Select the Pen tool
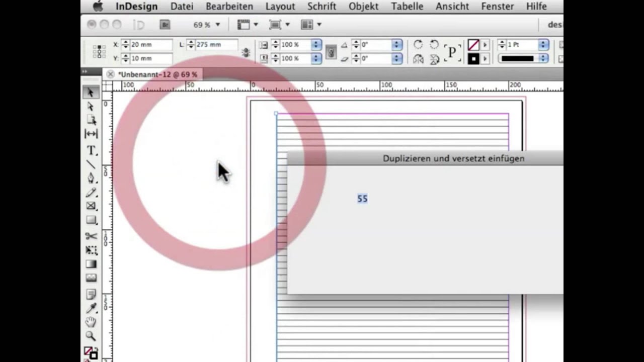This screenshot has width=644, height=362. tap(91, 178)
